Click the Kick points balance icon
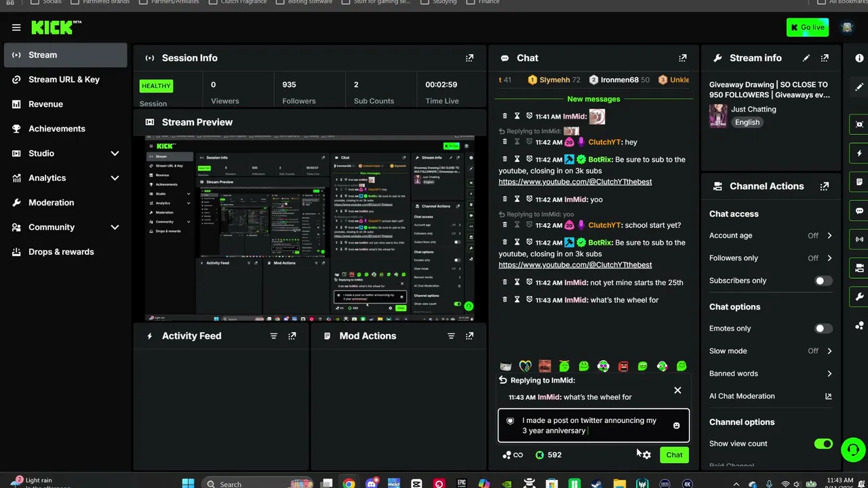Viewport: 868px width, 488px height. 540,455
